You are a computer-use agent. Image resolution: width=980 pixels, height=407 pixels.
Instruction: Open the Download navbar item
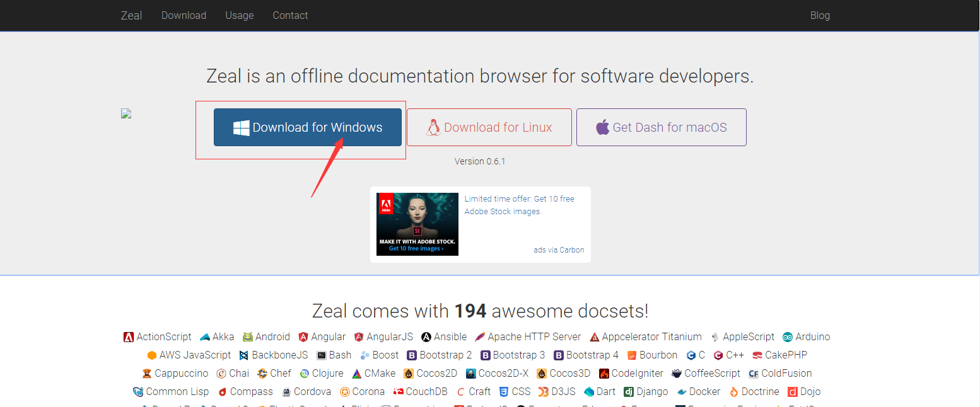pyautogui.click(x=184, y=15)
